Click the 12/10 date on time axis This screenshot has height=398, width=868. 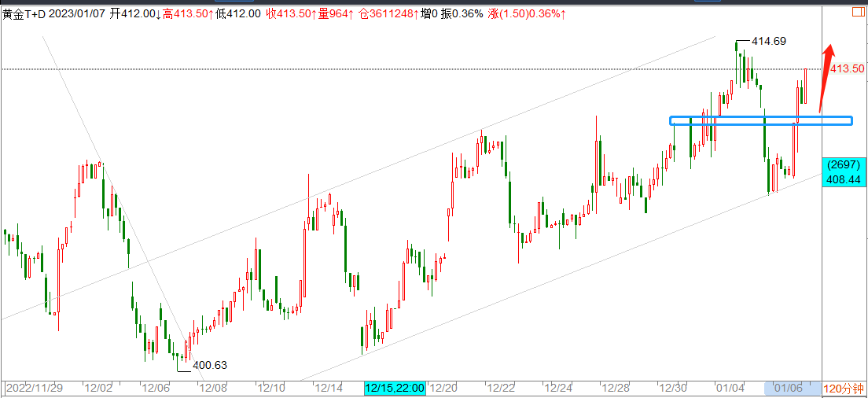point(272,388)
